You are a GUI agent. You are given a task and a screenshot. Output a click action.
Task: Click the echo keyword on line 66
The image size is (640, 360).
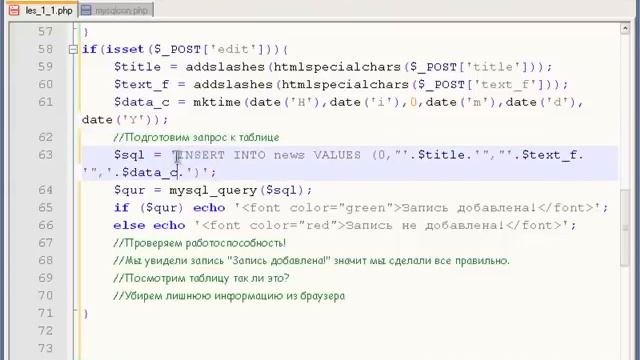coord(169,225)
